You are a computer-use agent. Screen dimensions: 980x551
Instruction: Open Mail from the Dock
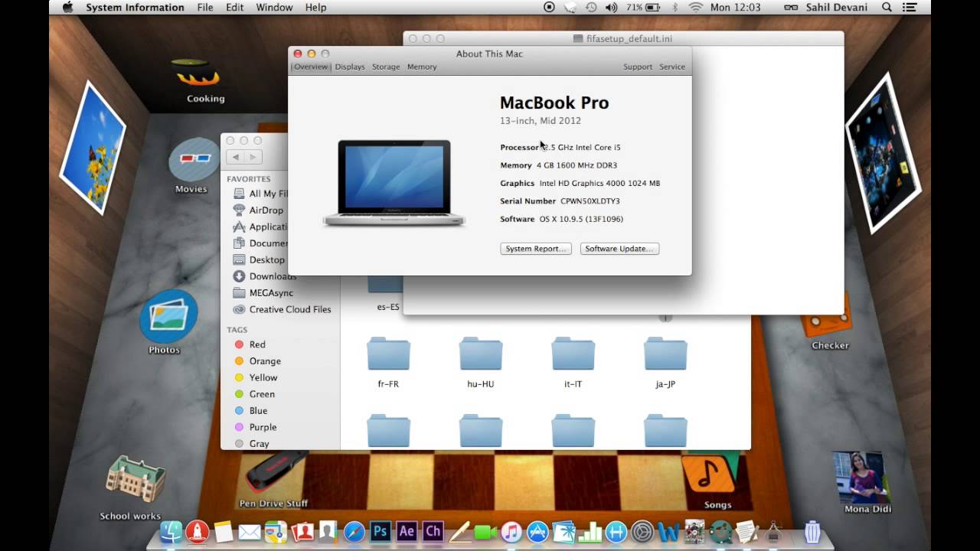[x=250, y=532]
